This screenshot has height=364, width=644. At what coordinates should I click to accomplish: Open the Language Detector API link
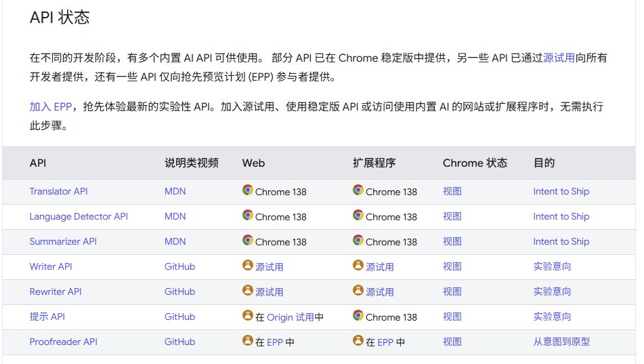(x=79, y=216)
